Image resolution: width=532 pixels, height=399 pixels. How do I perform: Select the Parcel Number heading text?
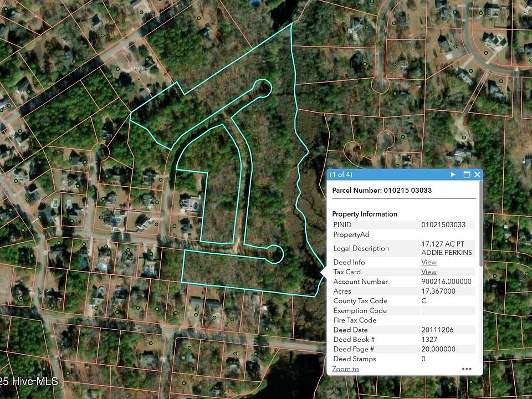[382, 191]
